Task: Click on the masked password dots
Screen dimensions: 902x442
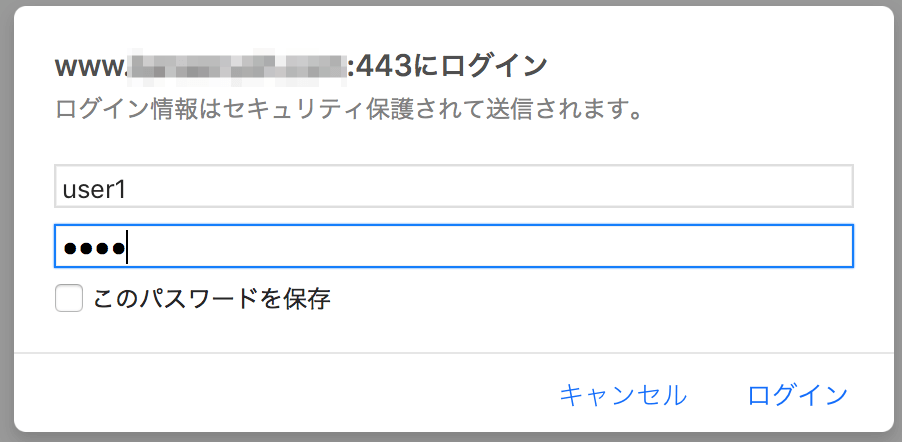Action: coord(92,248)
